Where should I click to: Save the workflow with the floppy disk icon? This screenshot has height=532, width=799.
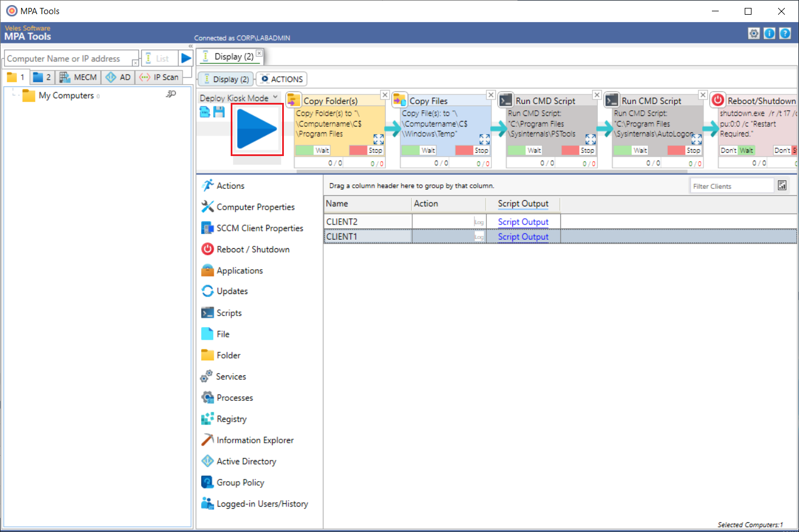(x=219, y=112)
